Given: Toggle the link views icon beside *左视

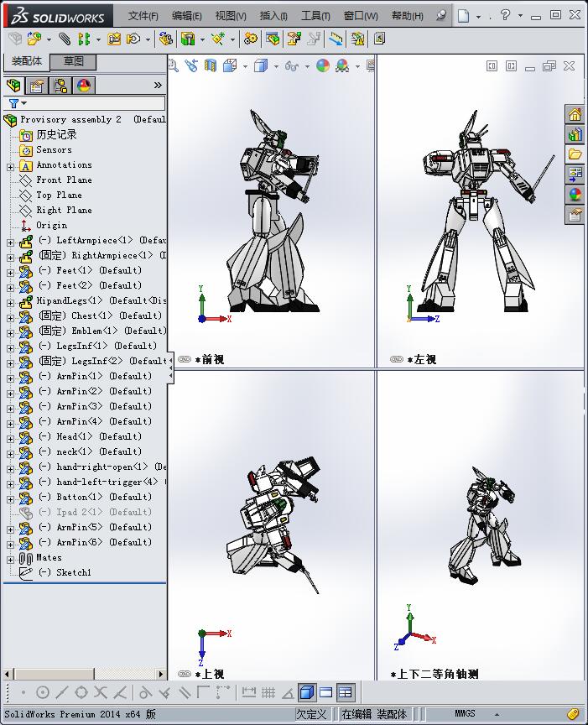Looking at the screenshot, I should (x=397, y=359).
